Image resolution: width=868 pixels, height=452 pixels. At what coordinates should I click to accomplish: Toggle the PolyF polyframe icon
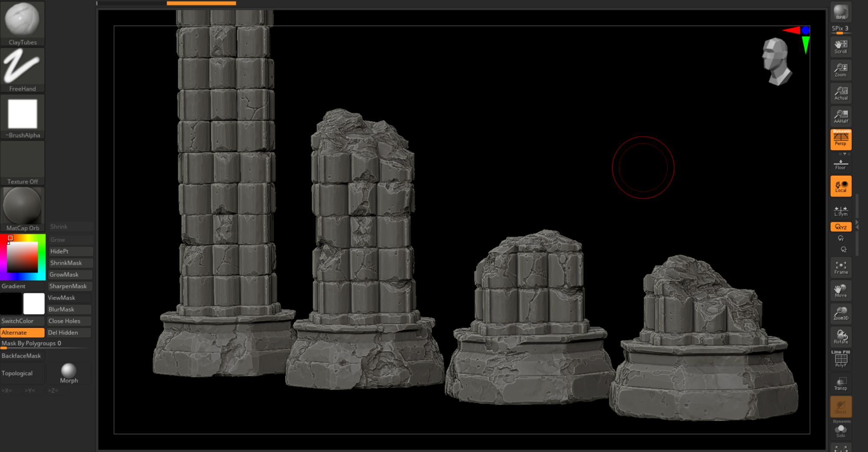tap(841, 360)
